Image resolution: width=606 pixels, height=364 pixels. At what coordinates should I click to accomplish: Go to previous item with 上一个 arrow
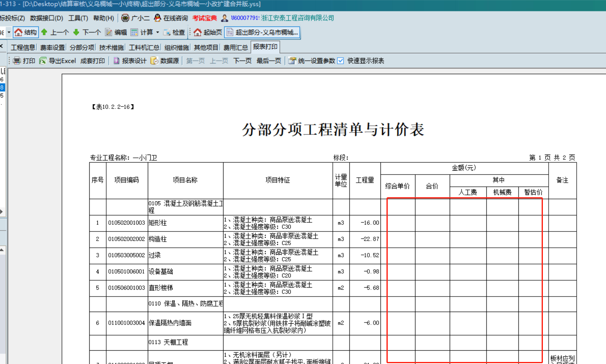tap(55, 32)
